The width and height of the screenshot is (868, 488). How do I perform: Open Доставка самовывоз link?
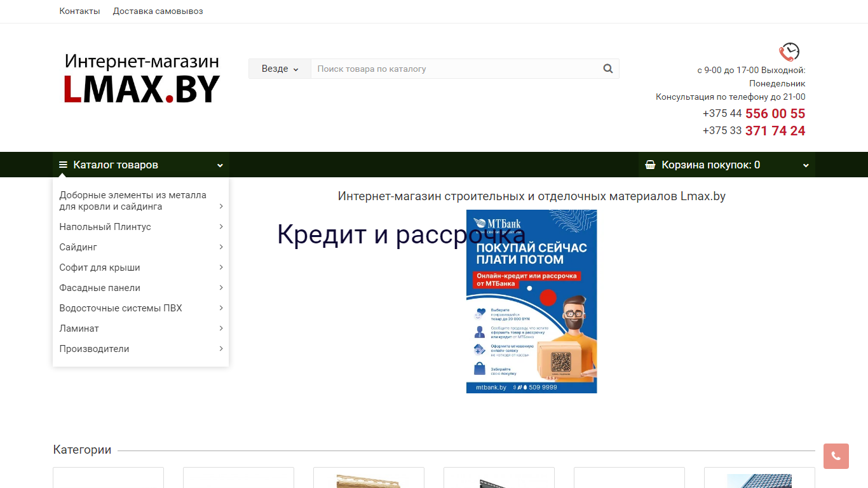[158, 11]
